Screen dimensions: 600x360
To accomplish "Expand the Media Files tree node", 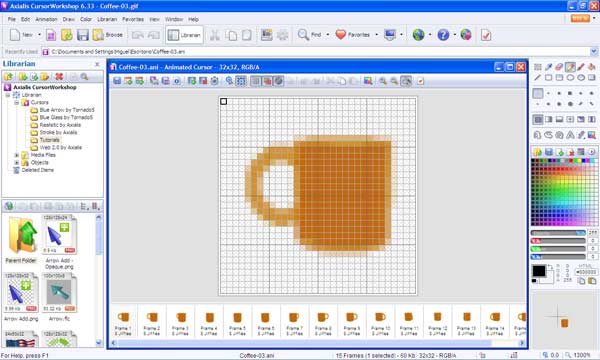I will [x=16, y=155].
